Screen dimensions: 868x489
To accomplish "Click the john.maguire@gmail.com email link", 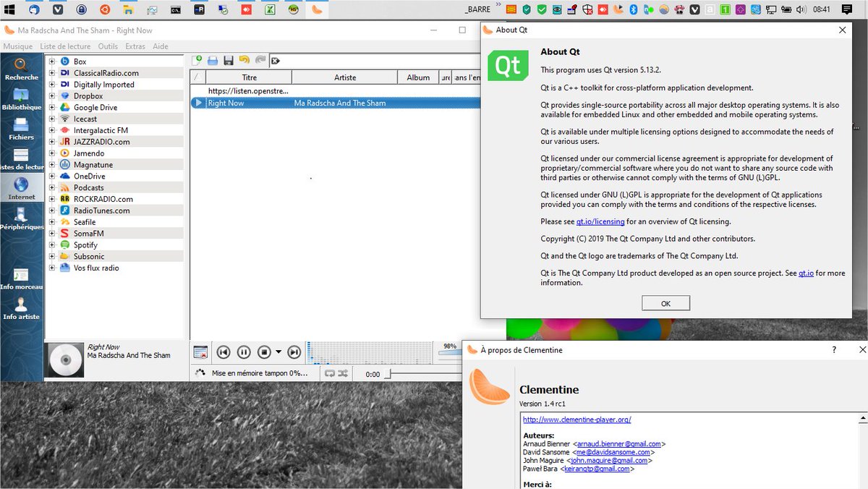I will (609, 460).
